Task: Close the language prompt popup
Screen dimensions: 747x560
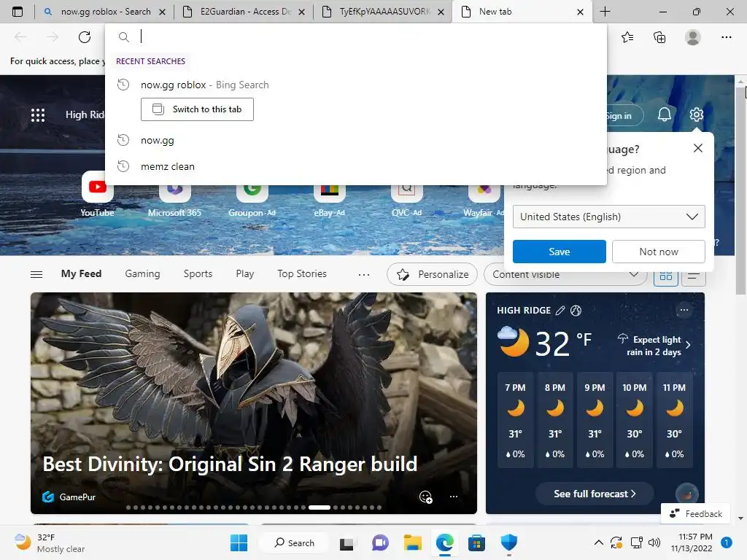Action: [x=698, y=148]
